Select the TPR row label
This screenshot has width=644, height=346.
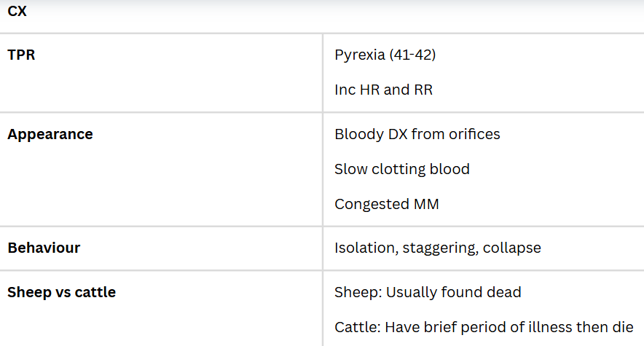coord(21,55)
